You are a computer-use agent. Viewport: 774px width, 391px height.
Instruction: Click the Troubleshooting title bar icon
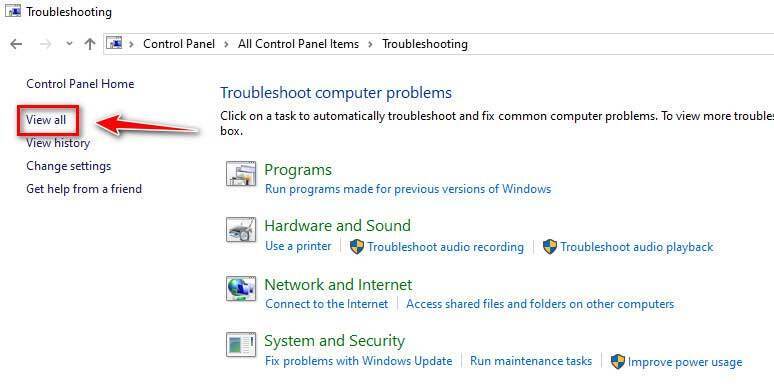point(13,11)
